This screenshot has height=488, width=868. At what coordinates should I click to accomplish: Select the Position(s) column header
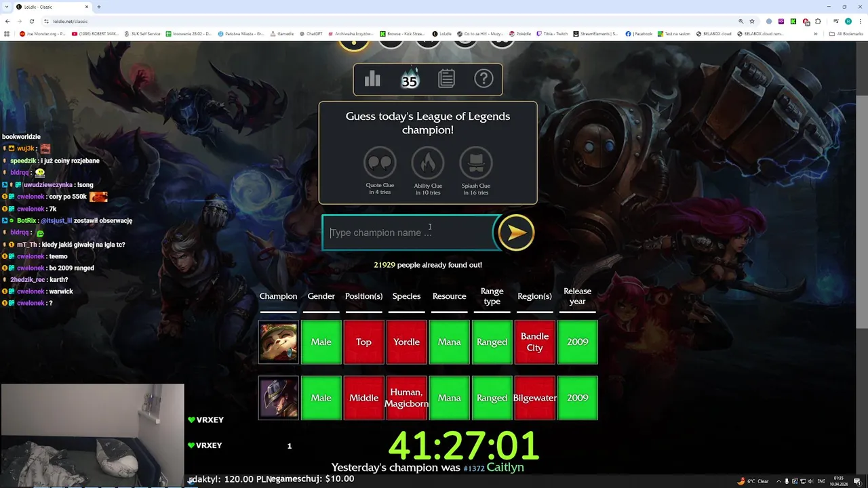click(363, 296)
